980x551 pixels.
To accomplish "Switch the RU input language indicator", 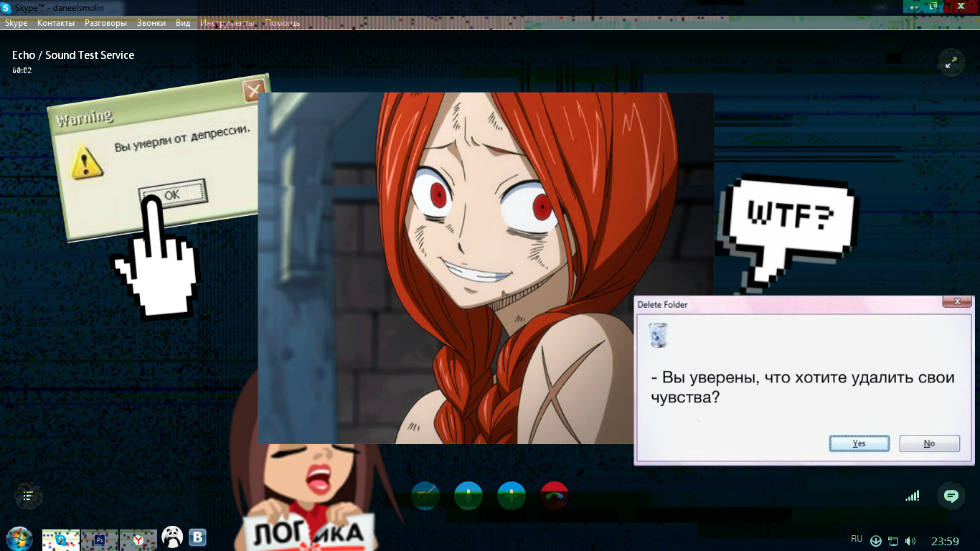I will coord(857,539).
